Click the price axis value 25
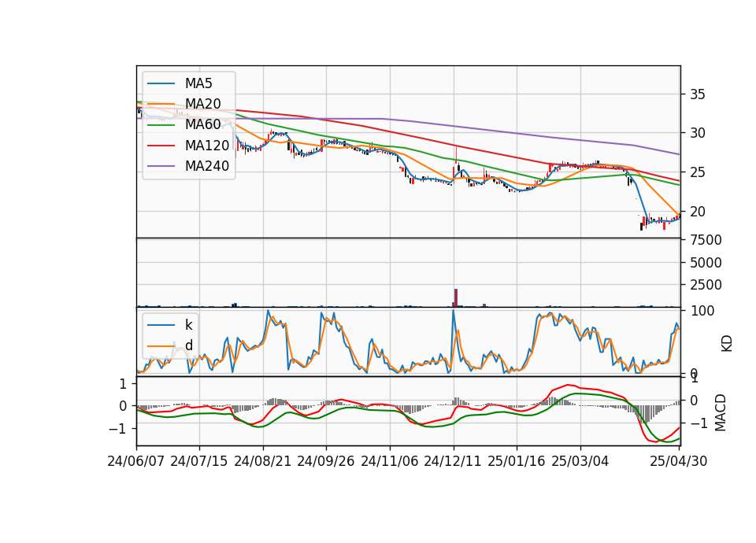756x543 pixels. coord(698,172)
